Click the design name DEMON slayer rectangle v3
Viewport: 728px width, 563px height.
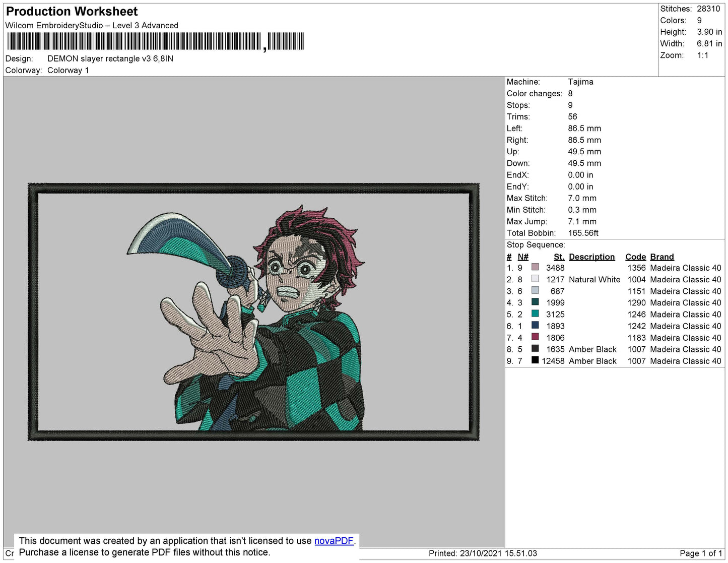(x=110, y=58)
